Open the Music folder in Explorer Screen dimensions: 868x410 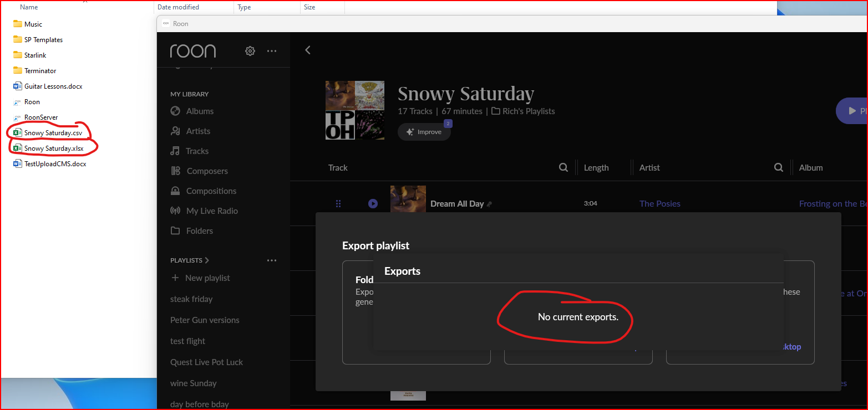pyautogui.click(x=33, y=24)
